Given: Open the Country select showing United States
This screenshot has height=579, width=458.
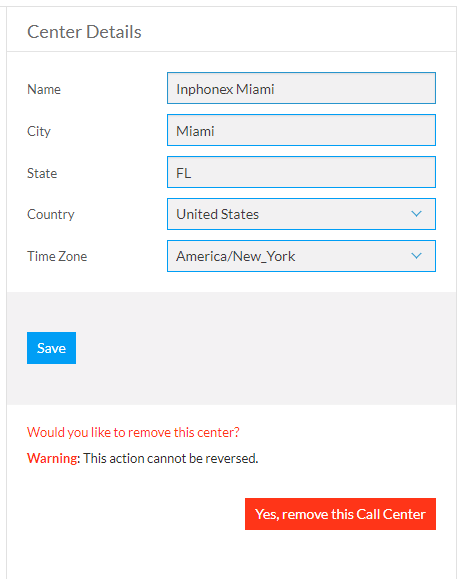Looking at the screenshot, I should tap(301, 214).
